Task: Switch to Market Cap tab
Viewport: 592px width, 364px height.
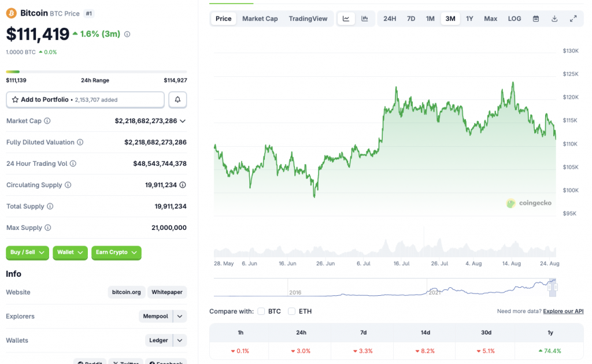Action: [260, 18]
